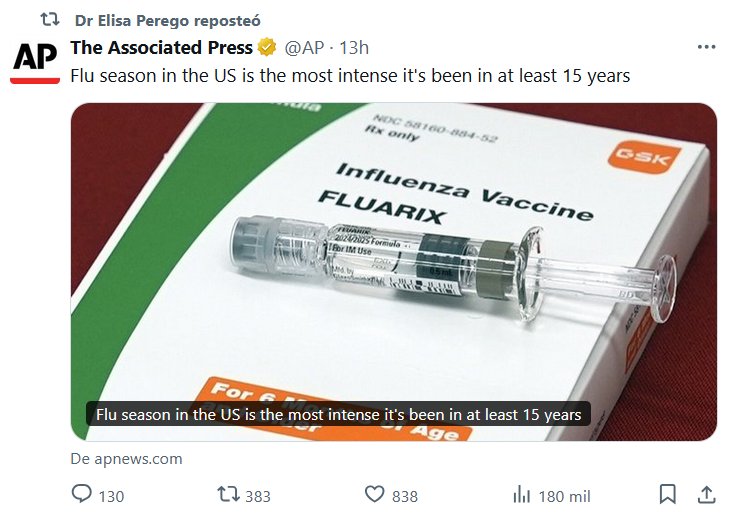Open The Associated Press account name
Viewport: 736px width, 518px height.
[x=161, y=47]
